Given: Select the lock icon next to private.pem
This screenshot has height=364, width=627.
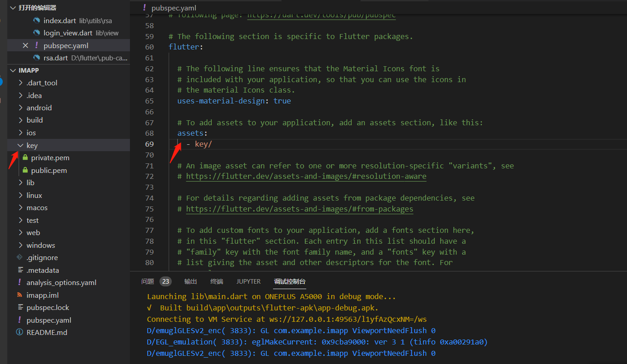Looking at the screenshot, I should (x=26, y=158).
